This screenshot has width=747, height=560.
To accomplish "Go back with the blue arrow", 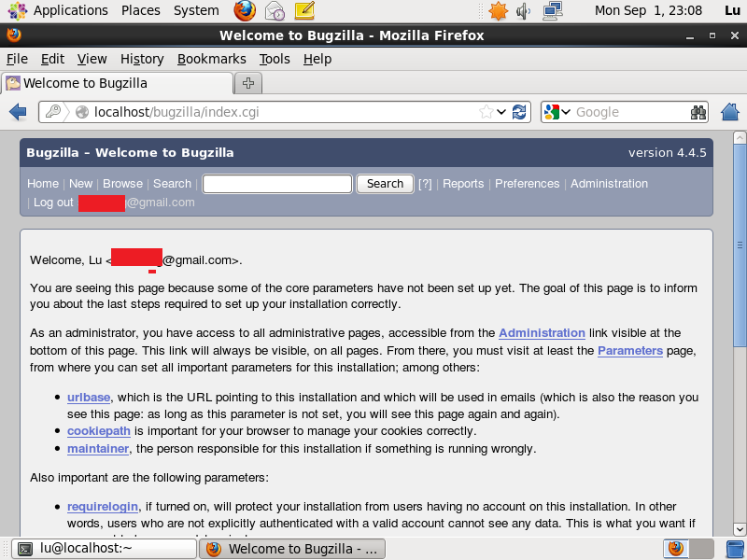I will [x=18, y=112].
